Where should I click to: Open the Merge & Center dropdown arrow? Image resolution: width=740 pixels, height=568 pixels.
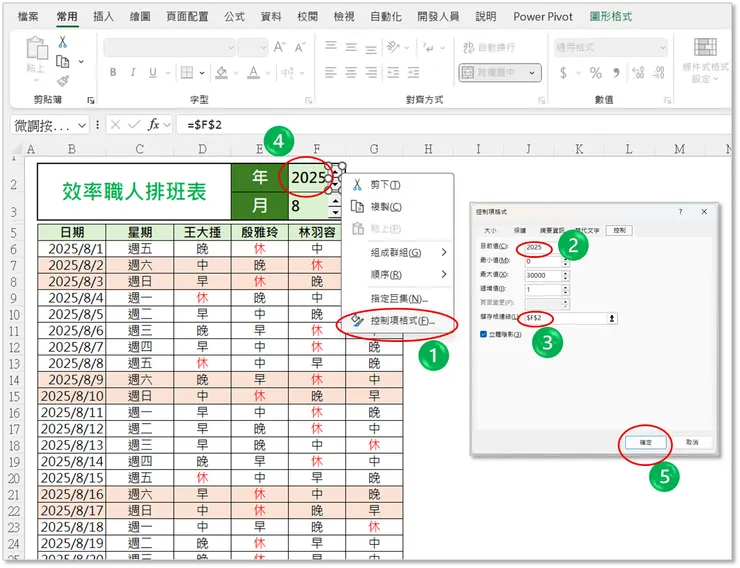coord(532,73)
